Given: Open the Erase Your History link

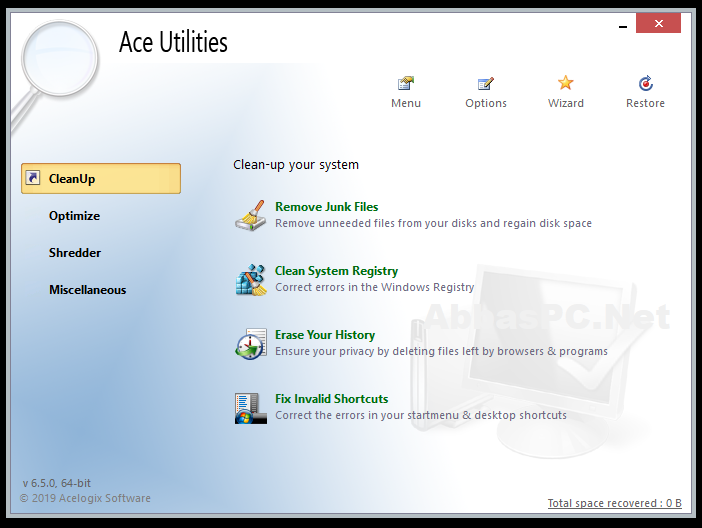Looking at the screenshot, I should pyautogui.click(x=325, y=335).
